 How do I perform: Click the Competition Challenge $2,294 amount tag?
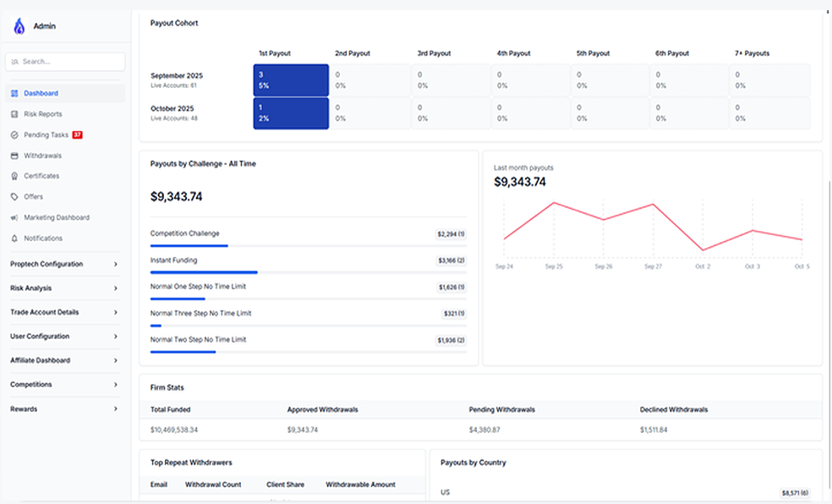[451, 233]
